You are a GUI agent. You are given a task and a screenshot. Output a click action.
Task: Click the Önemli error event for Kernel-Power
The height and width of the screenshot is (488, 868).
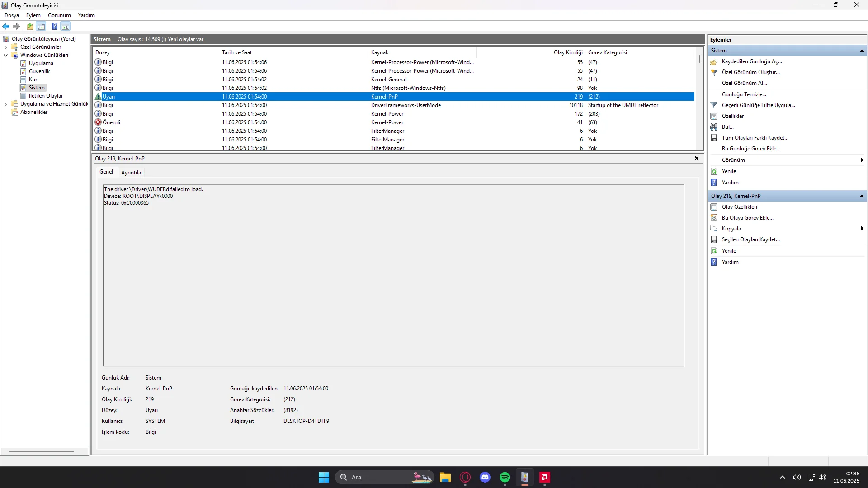click(111, 122)
